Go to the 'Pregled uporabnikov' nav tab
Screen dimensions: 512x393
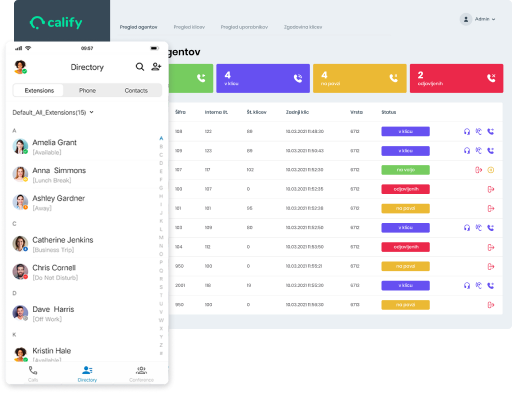click(x=244, y=27)
